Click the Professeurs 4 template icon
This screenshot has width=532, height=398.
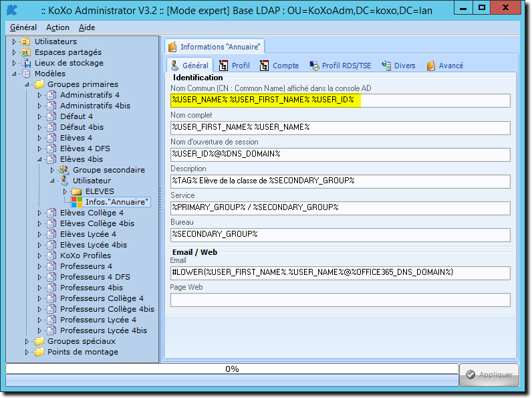(x=51, y=266)
